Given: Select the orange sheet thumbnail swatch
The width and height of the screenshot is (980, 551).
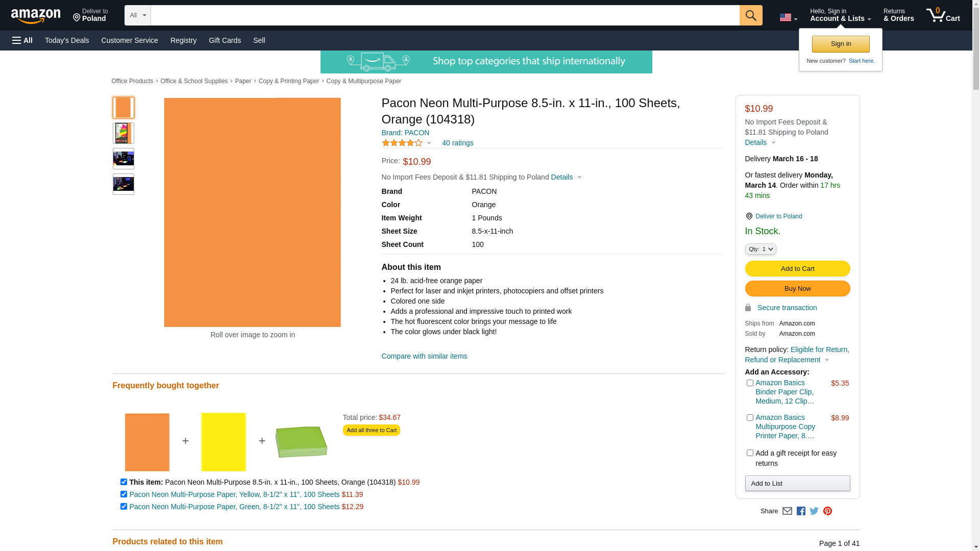Looking at the screenshot, I should [x=124, y=108].
